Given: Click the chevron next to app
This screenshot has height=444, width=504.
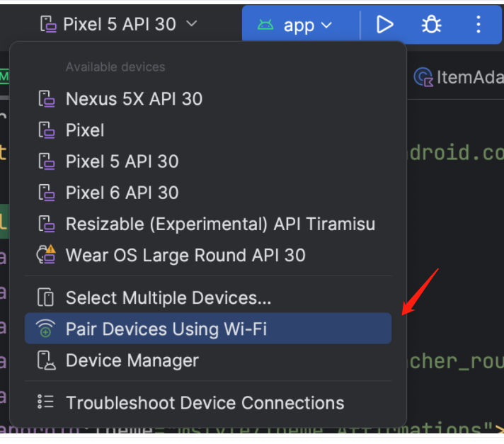Looking at the screenshot, I should (x=326, y=25).
